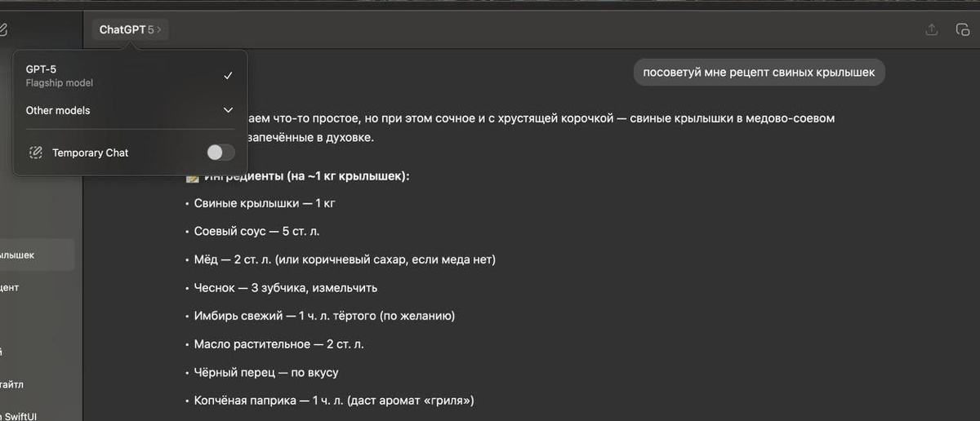Open the sidebar chat ending in "цепт"
Image resolution: width=980 pixels, height=421 pixels.
point(37,287)
